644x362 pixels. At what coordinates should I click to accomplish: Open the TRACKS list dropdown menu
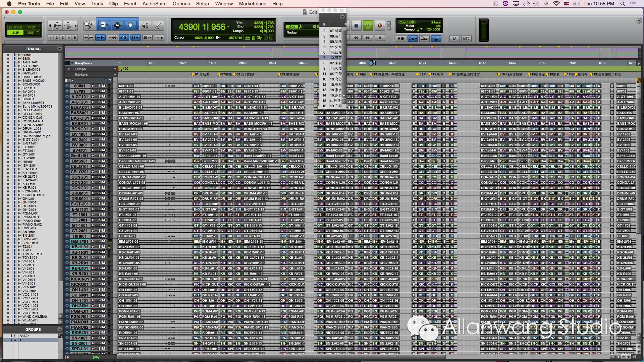59,49
